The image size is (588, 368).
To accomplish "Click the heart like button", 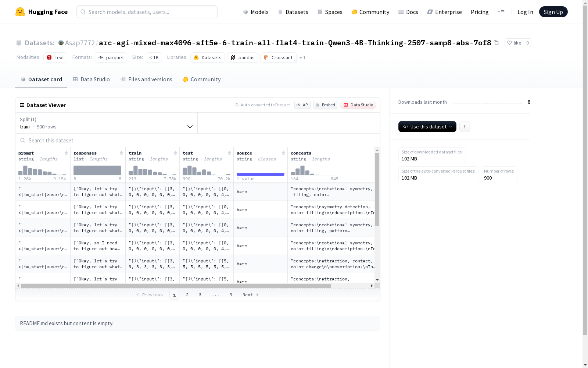I will (x=514, y=43).
